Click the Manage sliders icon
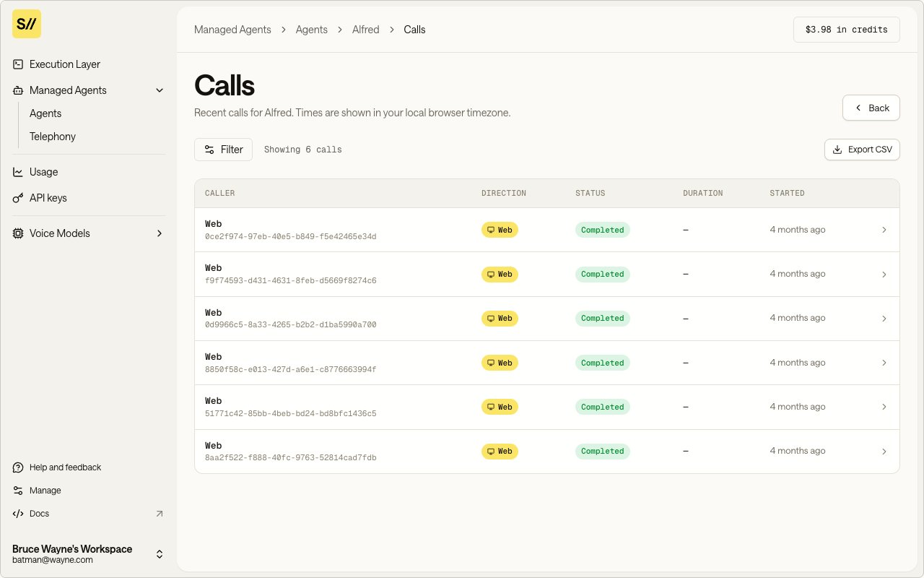This screenshot has height=578, width=924. (18, 491)
